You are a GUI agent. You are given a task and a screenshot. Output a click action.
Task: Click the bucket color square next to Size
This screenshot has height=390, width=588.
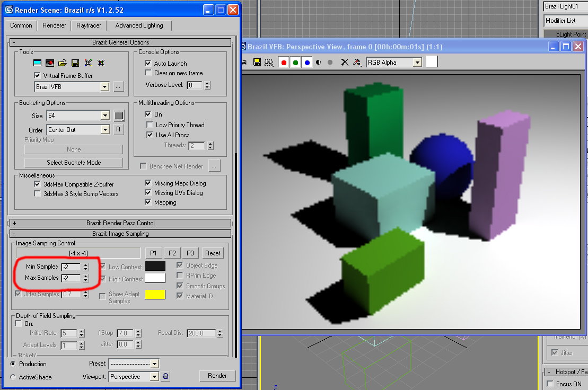(x=118, y=116)
